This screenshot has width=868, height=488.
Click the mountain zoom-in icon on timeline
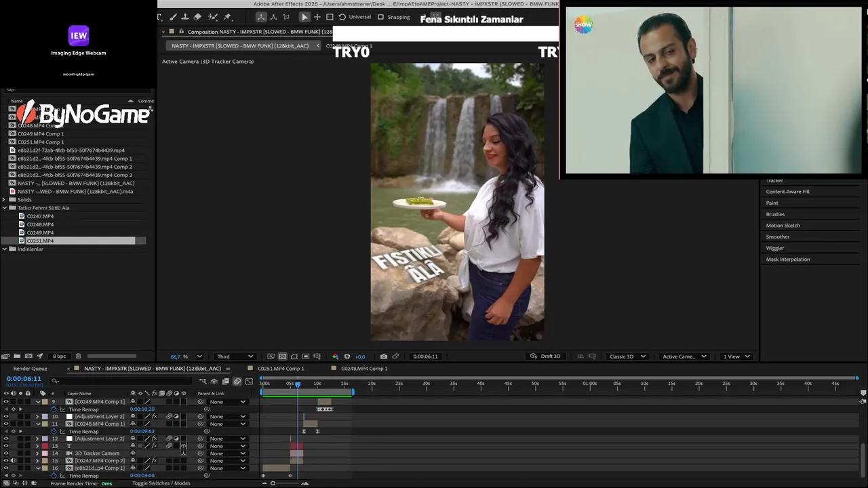tap(304, 483)
